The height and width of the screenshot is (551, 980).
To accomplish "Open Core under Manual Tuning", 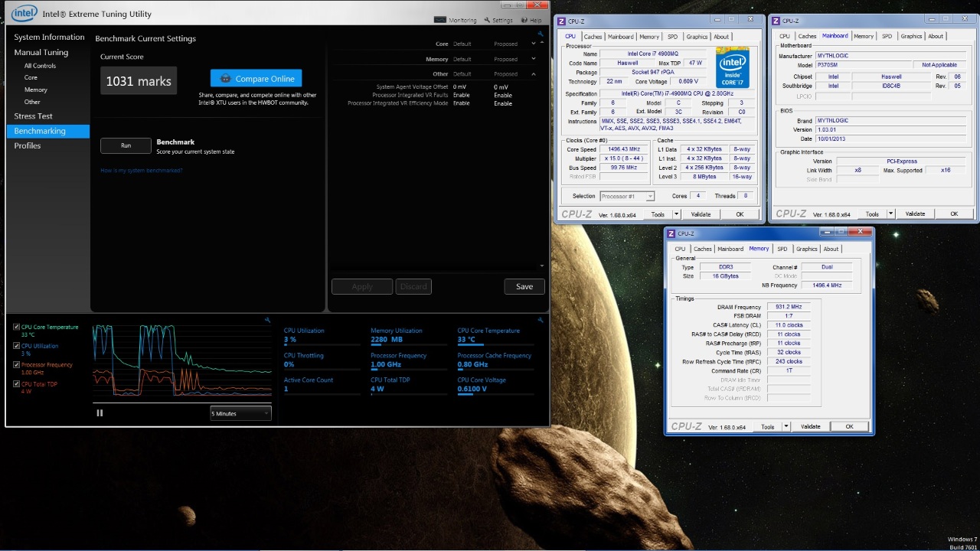I will (31, 77).
